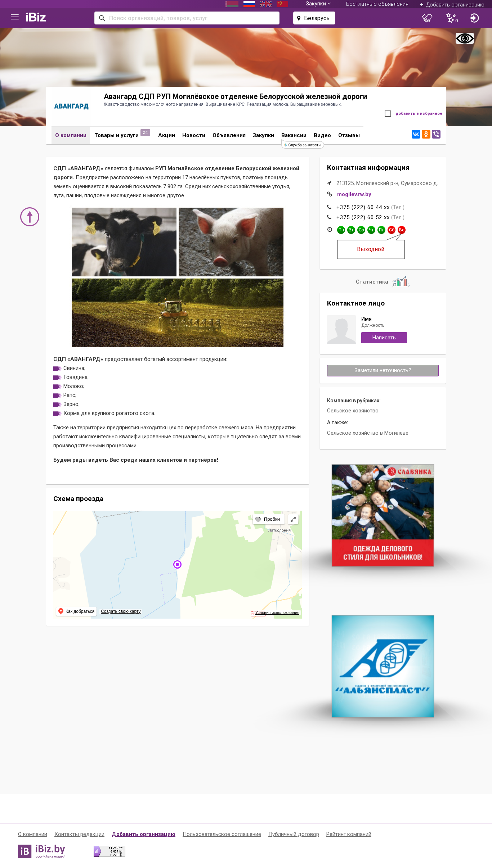Image resolution: width=492 pixels, height=868 pixels.
Task: Click the handshake partners icon
Action: click(x=427, y=18)
